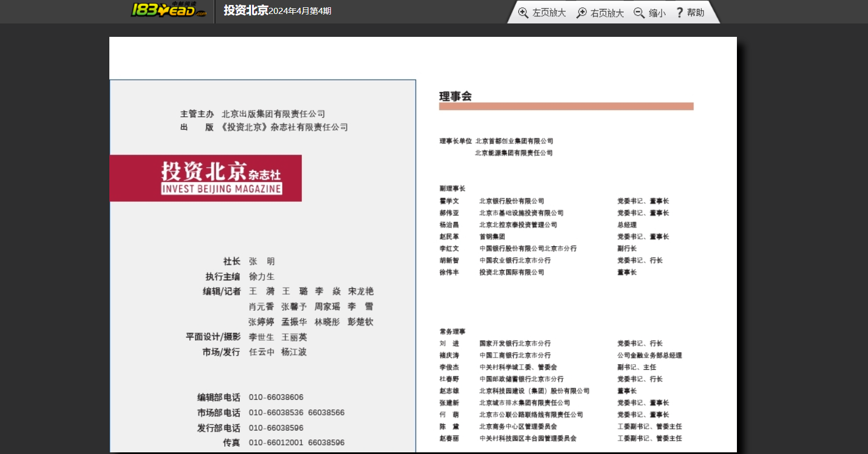Click the name 周家瑶
Viewport: 868px width, 454px height.
coord(327,307)
